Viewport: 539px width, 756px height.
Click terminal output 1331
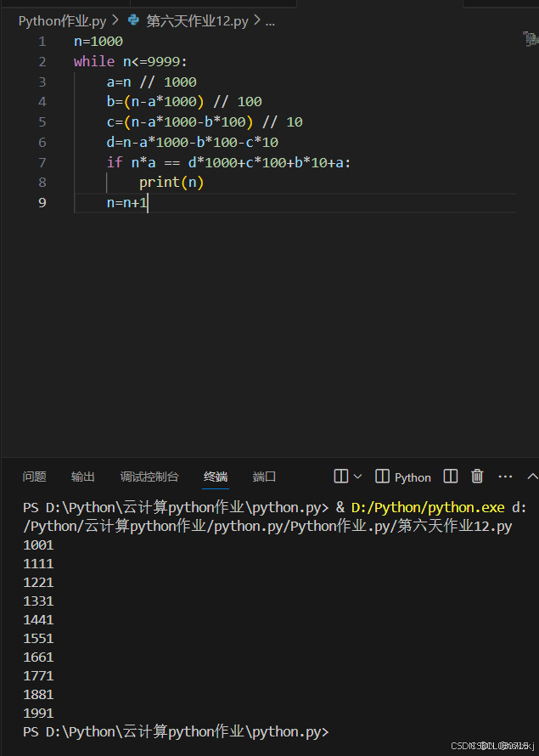point(38,601)
